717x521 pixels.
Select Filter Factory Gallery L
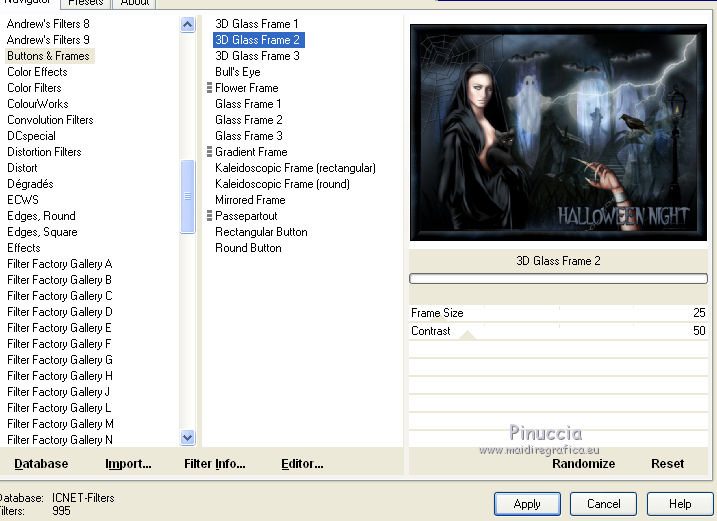point(59,408)
